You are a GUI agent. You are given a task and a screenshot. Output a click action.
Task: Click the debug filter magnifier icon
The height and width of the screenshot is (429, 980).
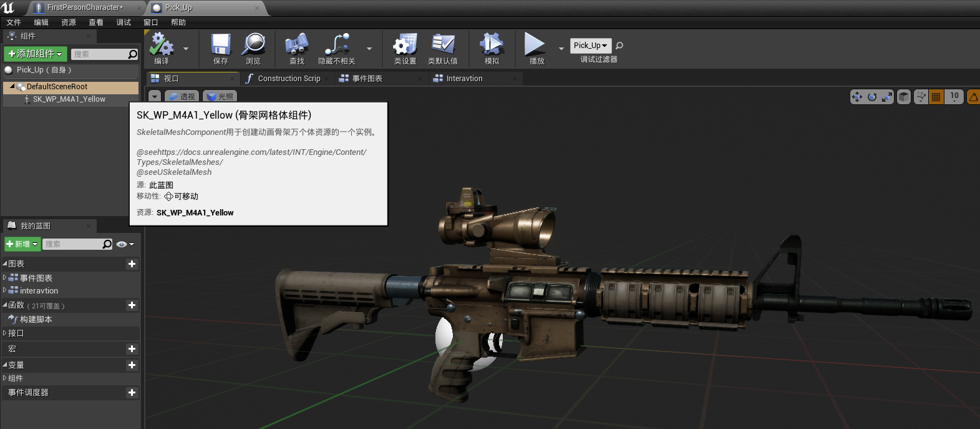tap(619, 46)
